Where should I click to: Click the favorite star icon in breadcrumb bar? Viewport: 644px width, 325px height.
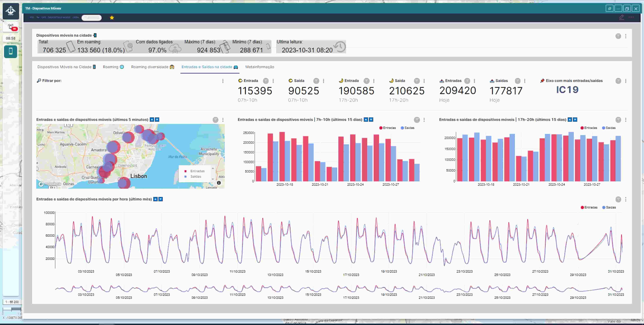112,17
